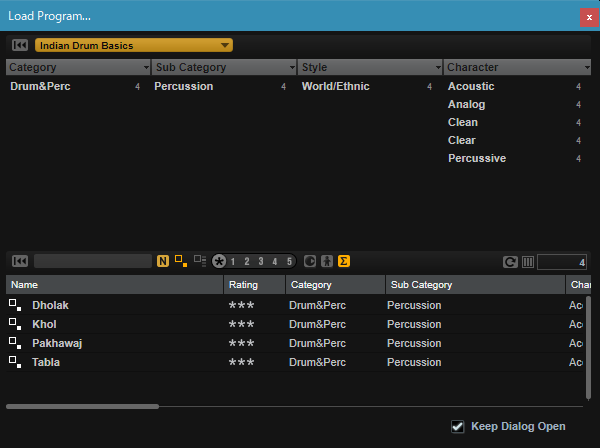Open the column setup icon
The height and width of the screenshot is (448, 600).
click(x=528, y=262)
